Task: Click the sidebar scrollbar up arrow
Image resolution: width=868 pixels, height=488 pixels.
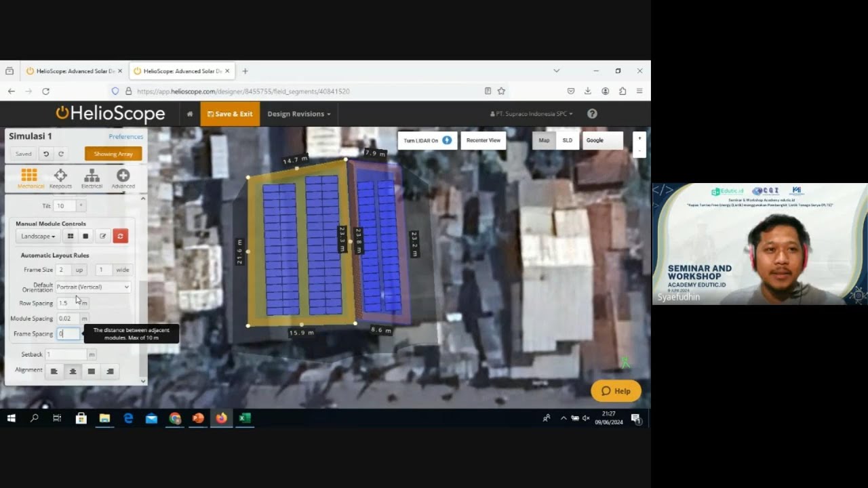Action: click(x=142, y=199)
